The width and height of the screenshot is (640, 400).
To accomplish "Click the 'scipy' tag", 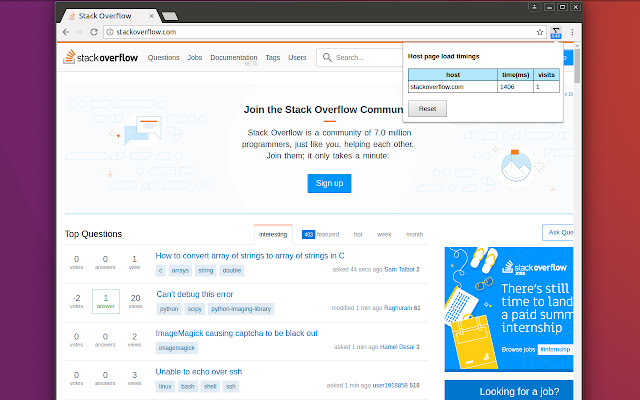I will tap(195, 309).
